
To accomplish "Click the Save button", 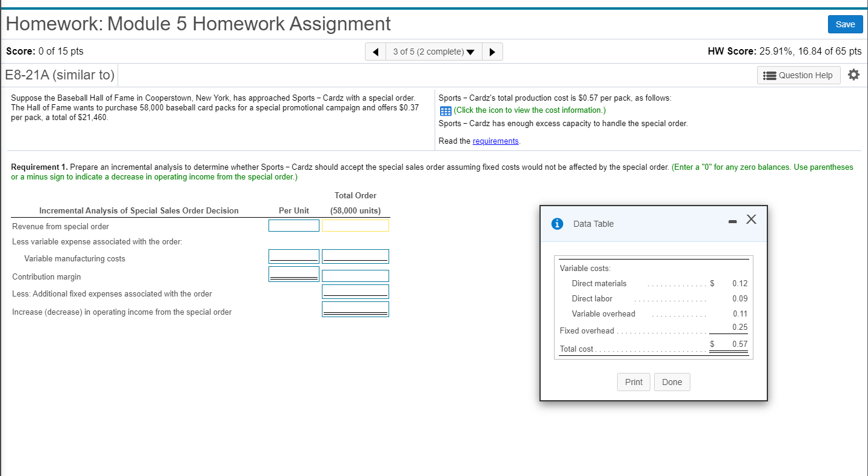I will (x=845, y=24).
